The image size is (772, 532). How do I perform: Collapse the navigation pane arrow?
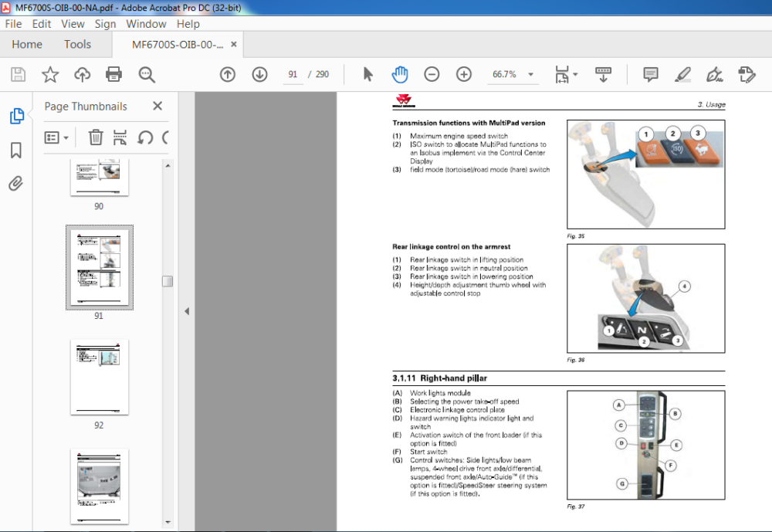point(187,311)
